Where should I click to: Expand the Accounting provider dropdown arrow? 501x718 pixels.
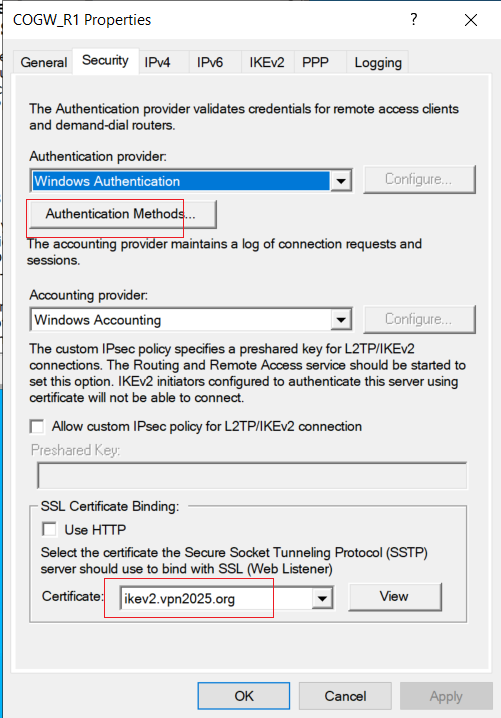tap(341, 320)
